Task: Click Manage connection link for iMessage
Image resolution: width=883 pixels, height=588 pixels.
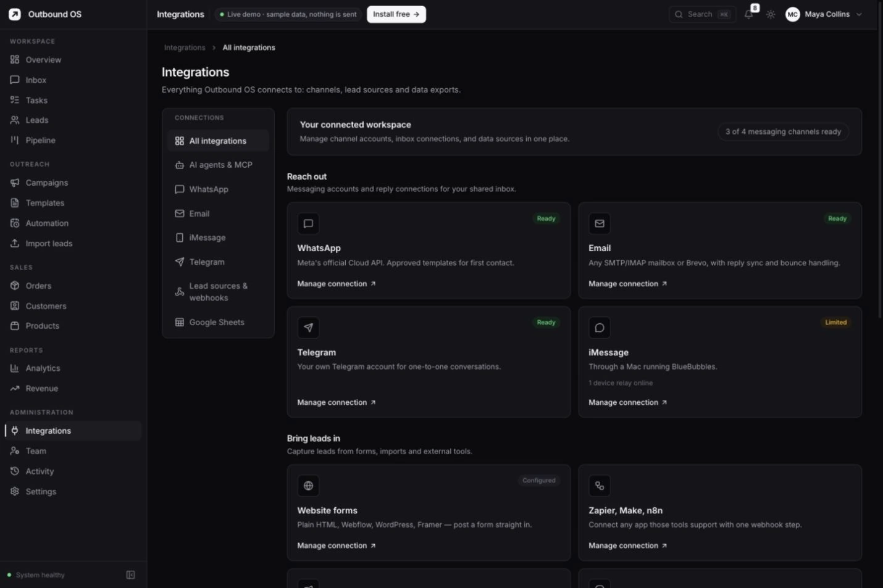Action: (x=628, y=402)
